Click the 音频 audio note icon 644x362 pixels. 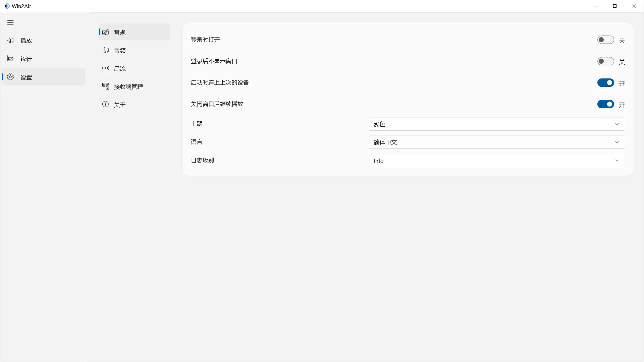coord(105,50)
